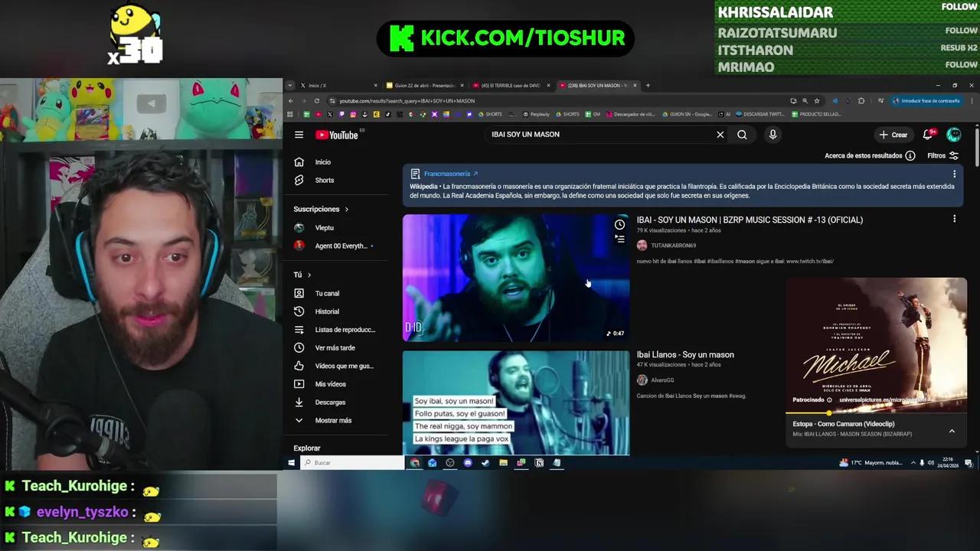
Task: Click the browser address bar
Action: tap(559, 101)
